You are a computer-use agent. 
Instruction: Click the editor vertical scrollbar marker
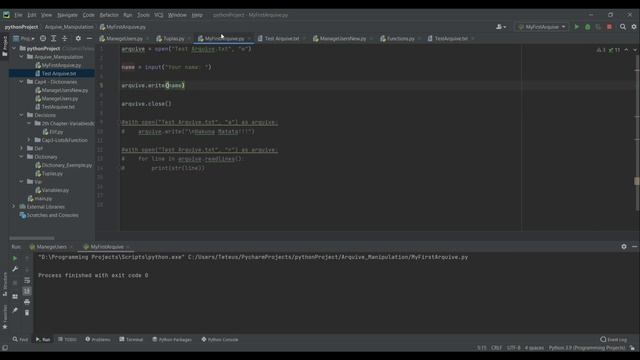(636, 180)
